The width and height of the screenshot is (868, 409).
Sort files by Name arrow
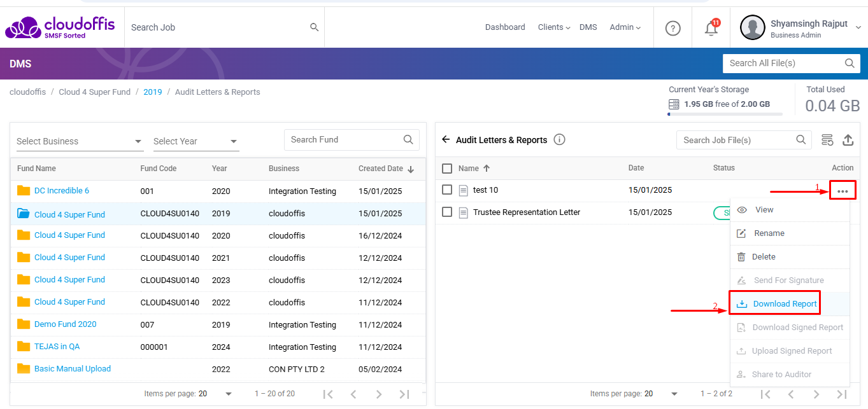[487, 168]
